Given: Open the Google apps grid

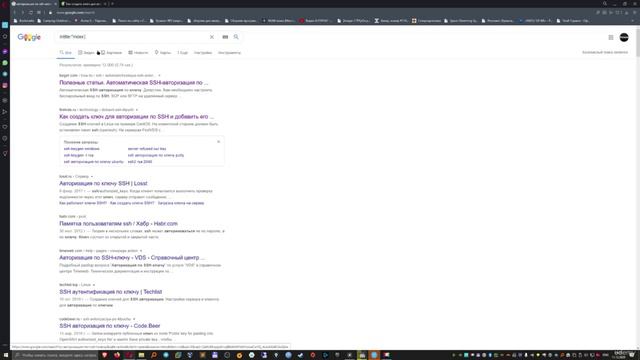Looking at the screenshot, I should coord(611,38).
